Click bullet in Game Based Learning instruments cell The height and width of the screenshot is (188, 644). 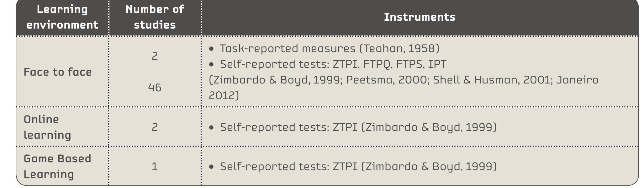point(212,167)
